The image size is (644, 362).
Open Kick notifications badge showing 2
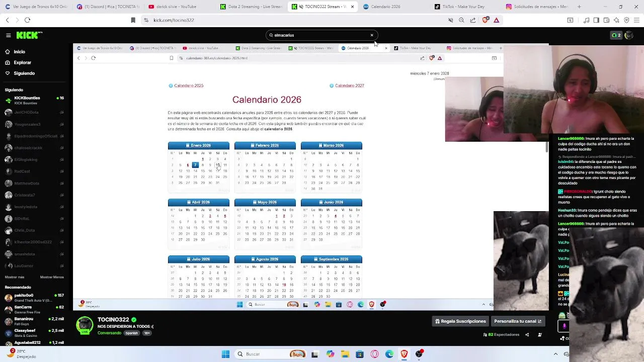pyautogui.click(x=616, y=35)
